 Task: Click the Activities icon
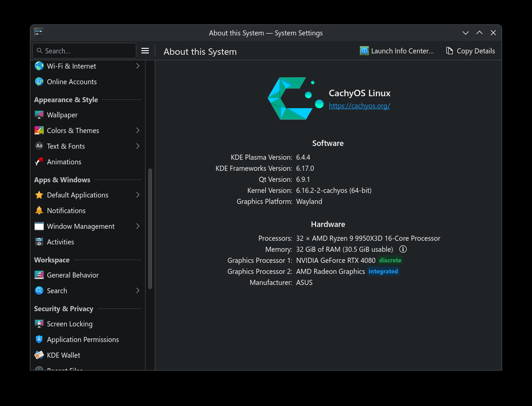39,242
